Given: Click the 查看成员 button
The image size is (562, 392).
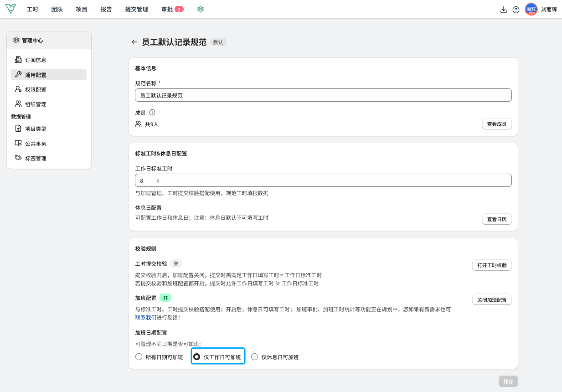Looking at the screenshot, I should pyautogui.click(x=497, y=124).
